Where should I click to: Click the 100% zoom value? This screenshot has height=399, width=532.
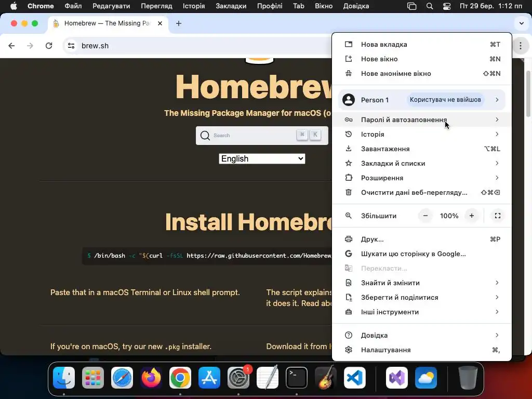449,216
